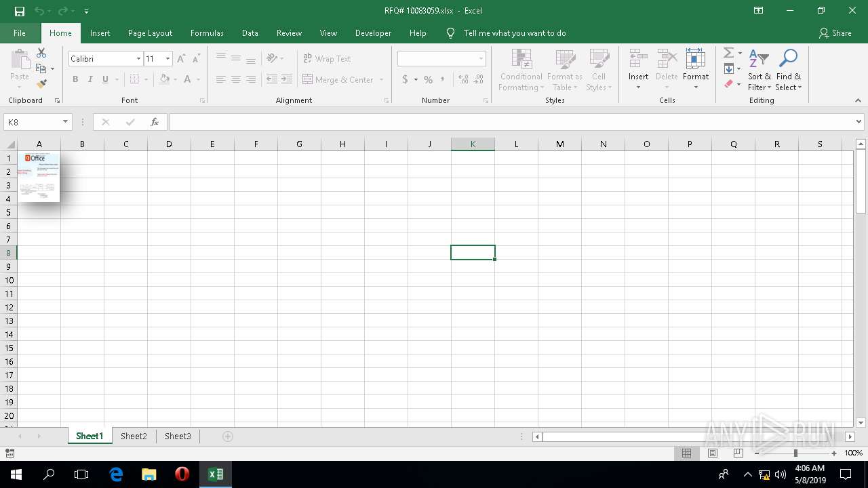Viewport: 868px width, 488px height.
Task: Toggle Wrap Text
Action: click(x=327, y=59)
